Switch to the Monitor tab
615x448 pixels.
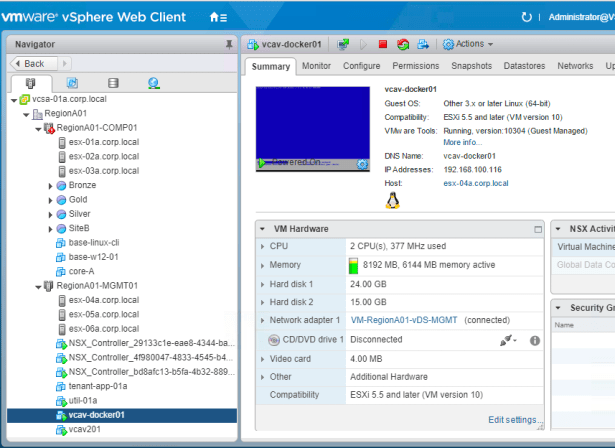click(316, 66)
